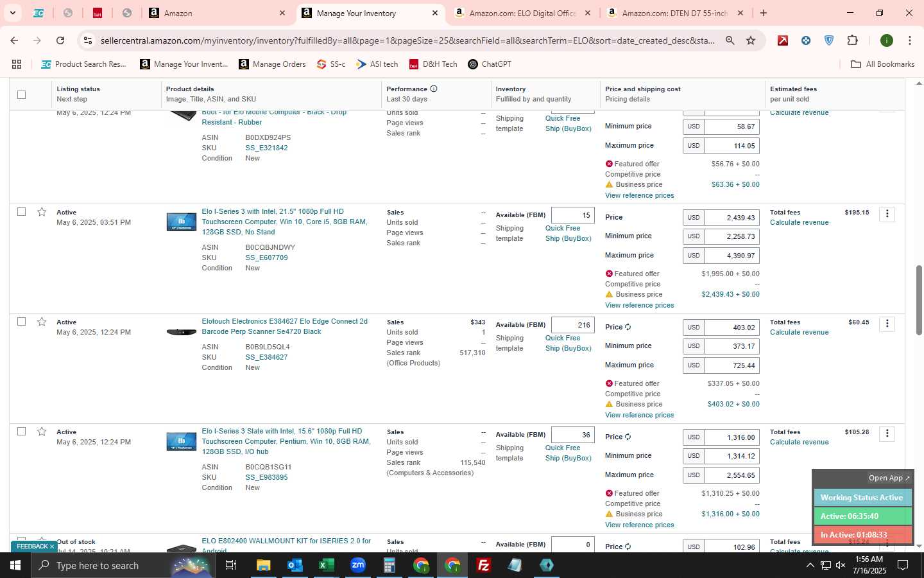The height and width of the screenshot is (578, 924).
Task: Open the All Bookmarks folder
Action: click(882, 64)
